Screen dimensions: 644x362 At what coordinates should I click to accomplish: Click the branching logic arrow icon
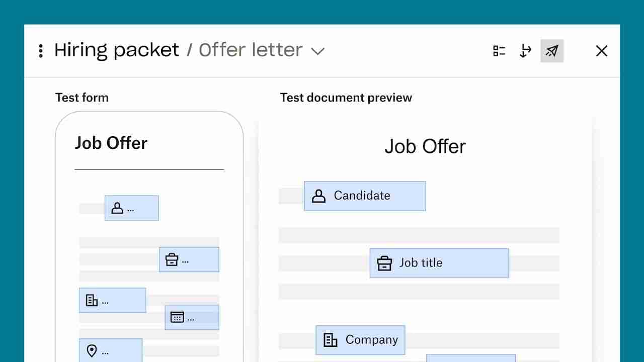point(525,51)
